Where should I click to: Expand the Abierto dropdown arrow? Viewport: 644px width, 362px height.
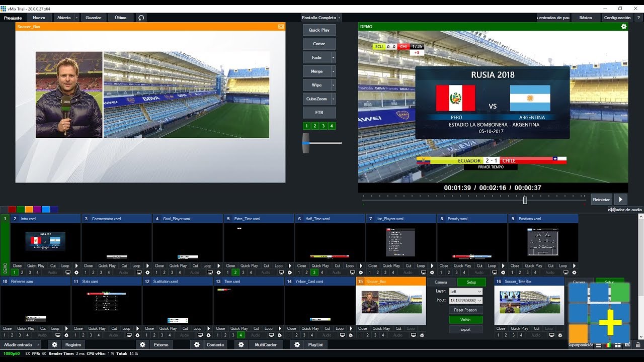[76, 18]
